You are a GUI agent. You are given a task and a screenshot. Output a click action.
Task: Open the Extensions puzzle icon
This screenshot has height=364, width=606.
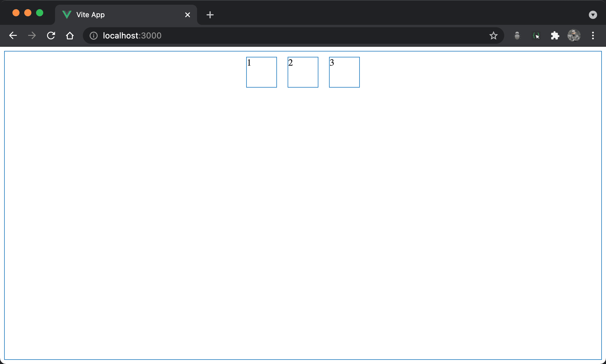[x=555, y=36]
